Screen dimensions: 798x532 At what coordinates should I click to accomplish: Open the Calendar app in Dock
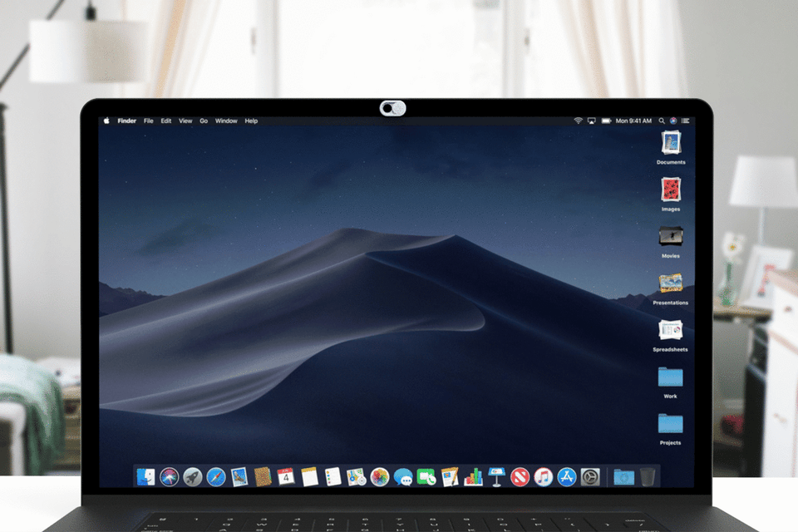286,477
